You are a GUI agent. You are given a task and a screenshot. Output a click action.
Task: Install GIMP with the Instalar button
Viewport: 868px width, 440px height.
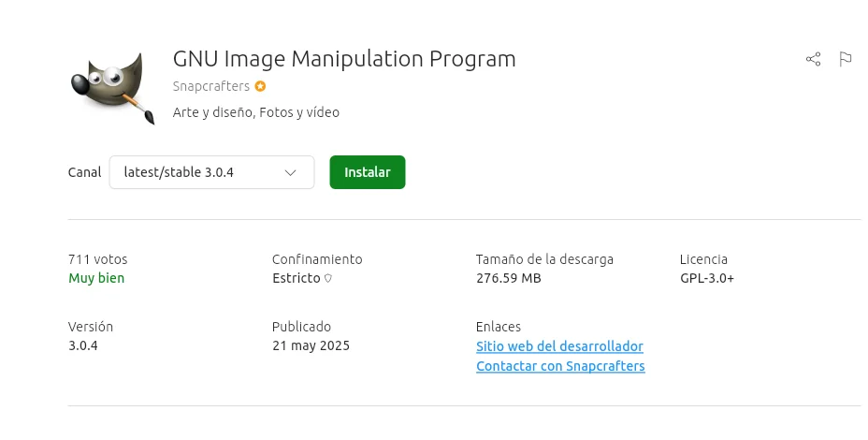point(368,172)
